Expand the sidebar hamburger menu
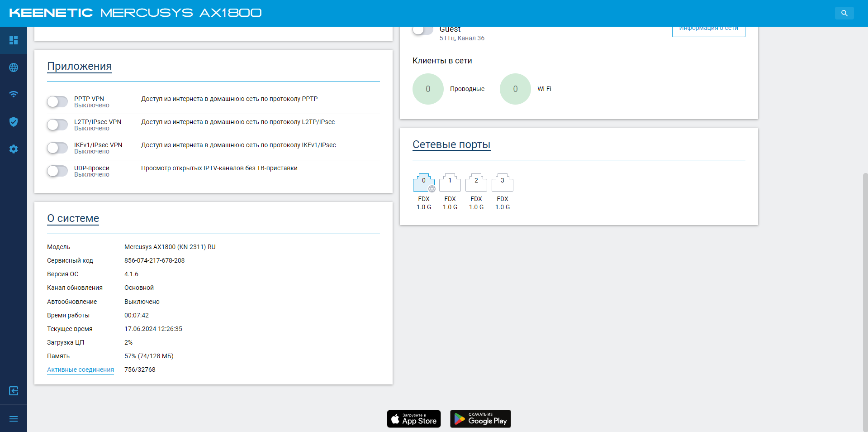 pyautogui.click(x=14, y=419)
